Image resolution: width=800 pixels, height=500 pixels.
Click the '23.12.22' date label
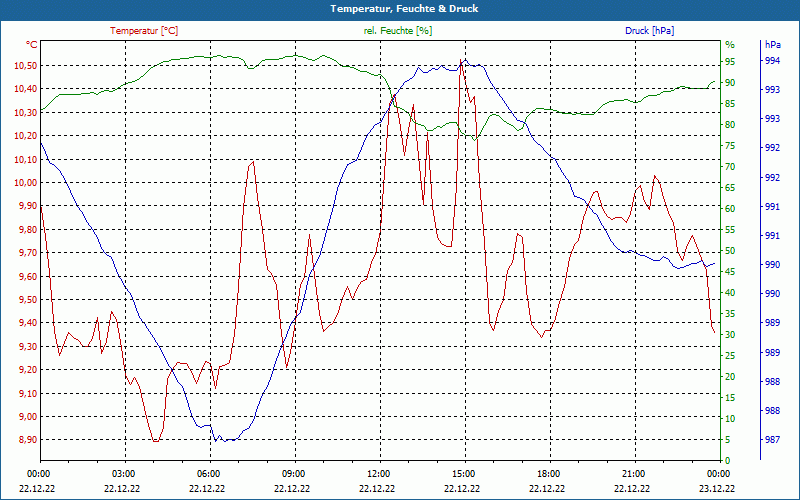717,488
